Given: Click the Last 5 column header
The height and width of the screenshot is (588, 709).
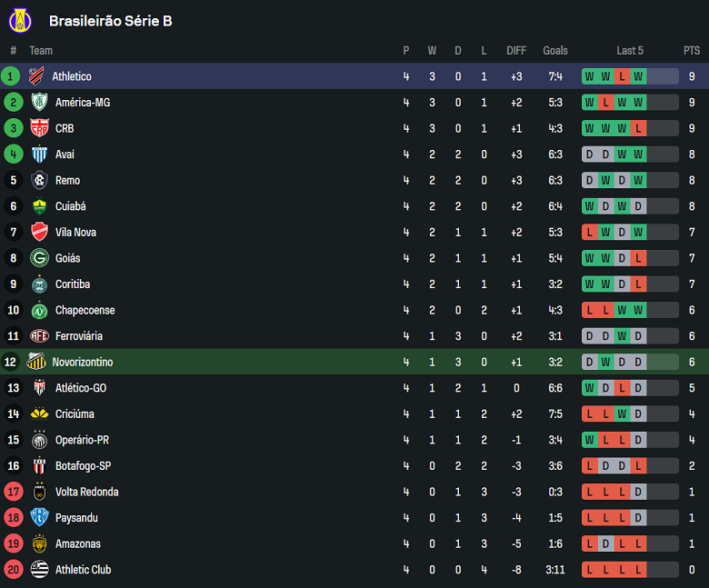Looking at the screenshot, I should tap(629, 51).
